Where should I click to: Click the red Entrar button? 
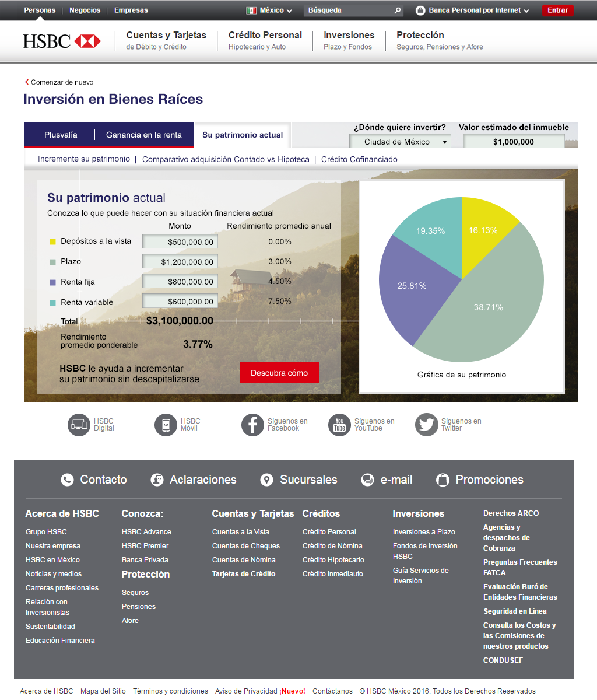pyautogui.click(x=558, y=10)
